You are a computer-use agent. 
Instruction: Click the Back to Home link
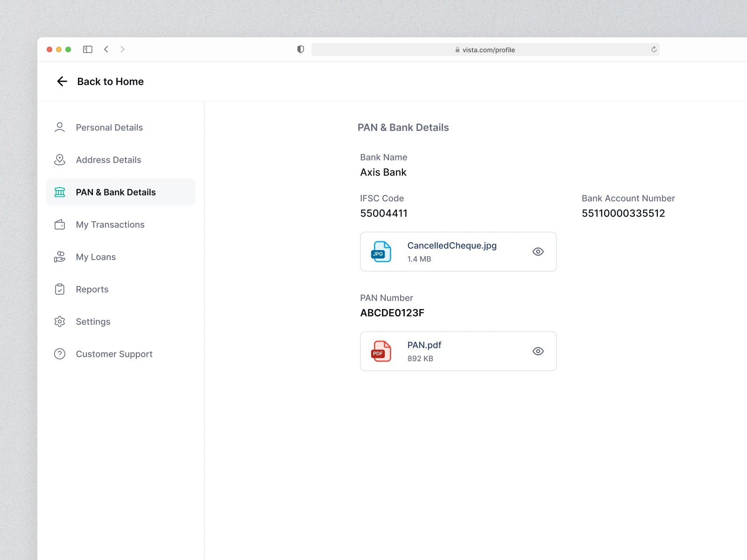click(110, 82)
